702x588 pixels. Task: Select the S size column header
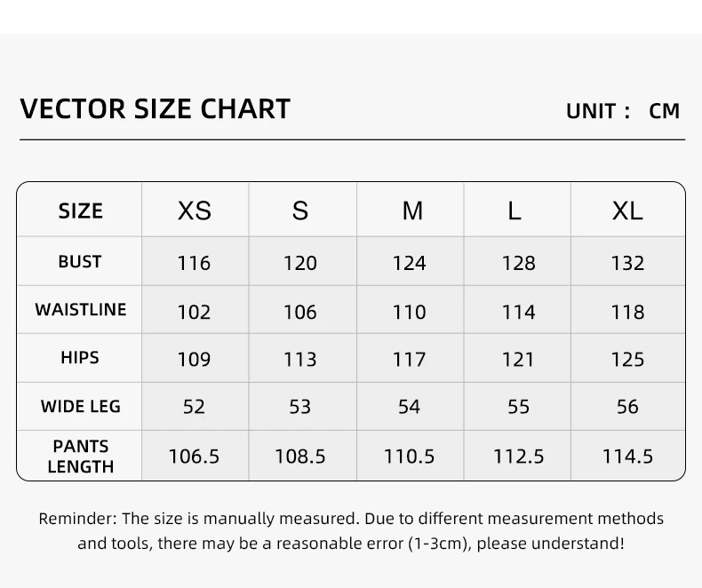pos(300,211)
